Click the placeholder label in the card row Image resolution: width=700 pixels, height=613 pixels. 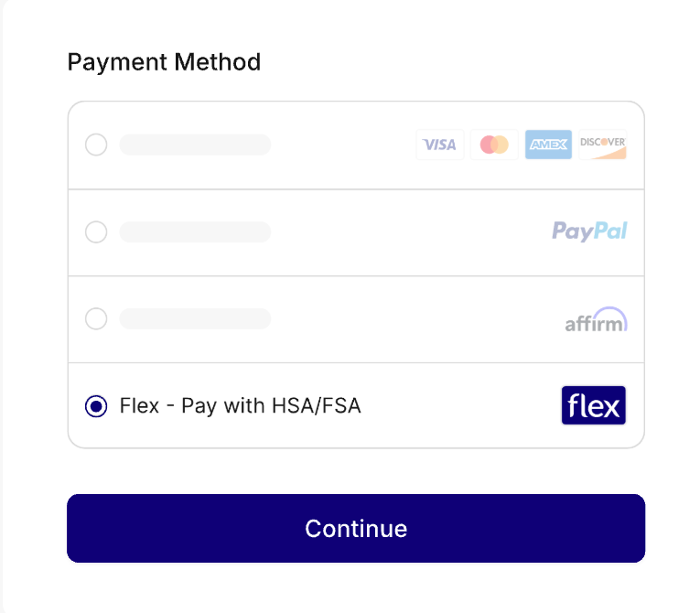[x=195, y=145]
